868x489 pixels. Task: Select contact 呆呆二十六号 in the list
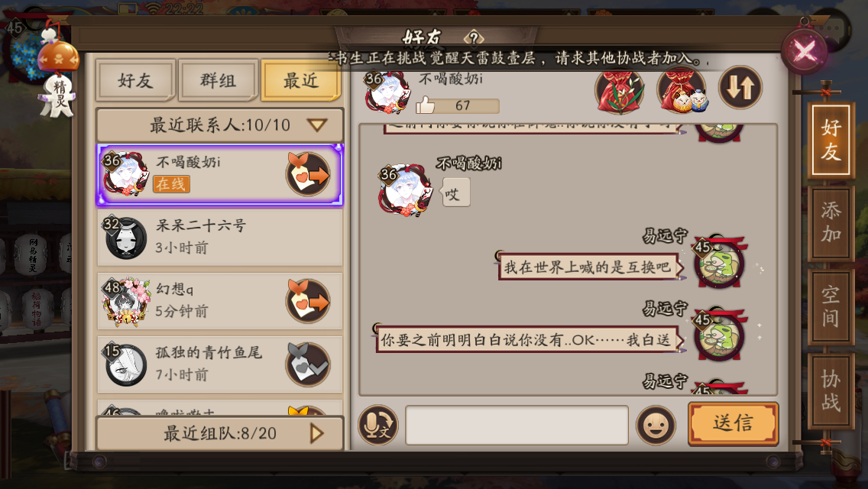[220, 238]
